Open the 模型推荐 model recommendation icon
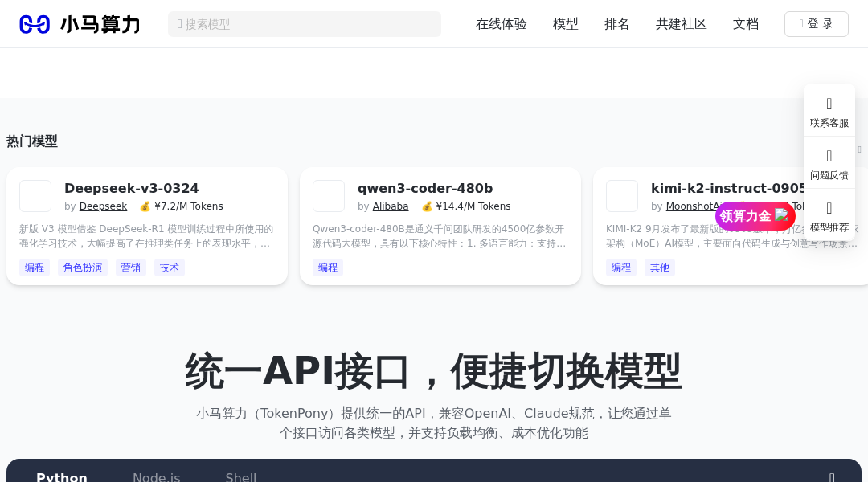This screenshot has height=482, width=868. (829, 208)
